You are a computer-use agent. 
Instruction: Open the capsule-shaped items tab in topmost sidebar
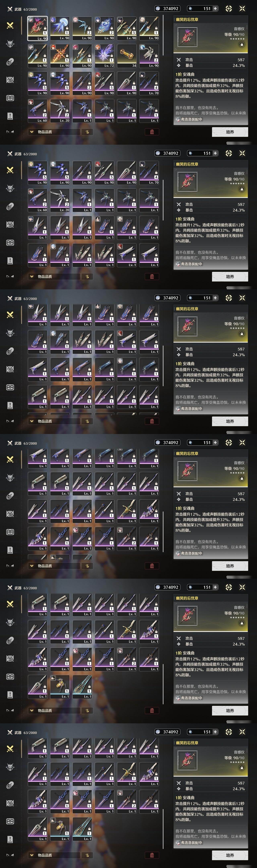[x=10, y=62]
